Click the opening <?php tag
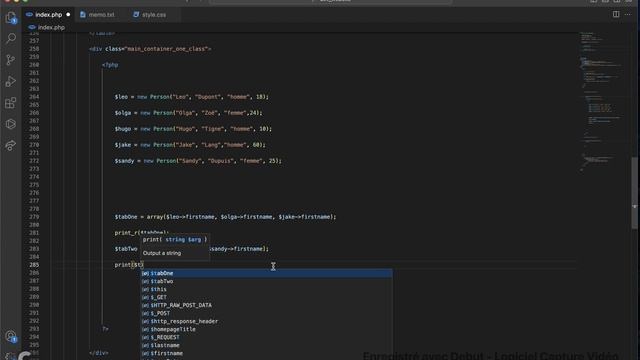This screenshot has height=360, width=640. [x=110, y=65]
